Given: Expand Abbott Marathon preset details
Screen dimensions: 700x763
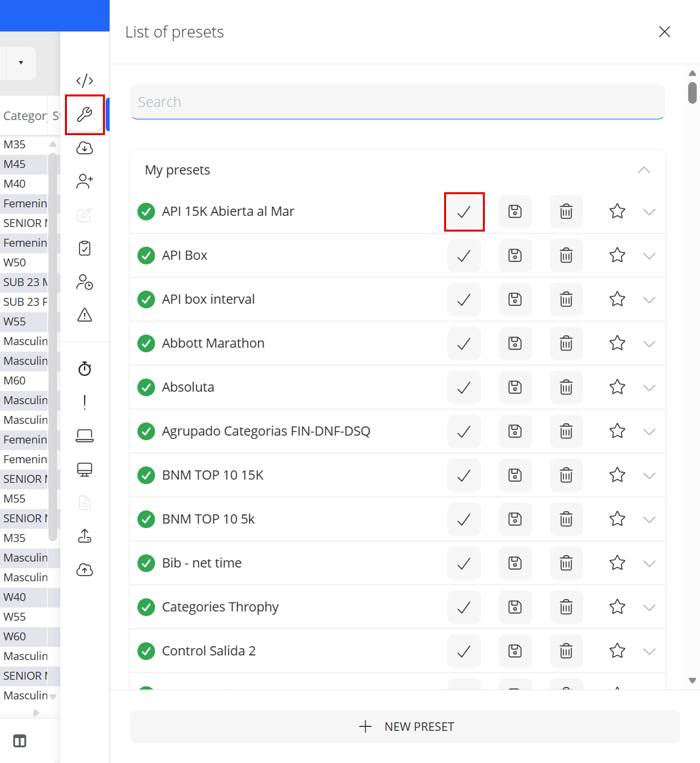Looking at the screenshot, I should [649, 344].
